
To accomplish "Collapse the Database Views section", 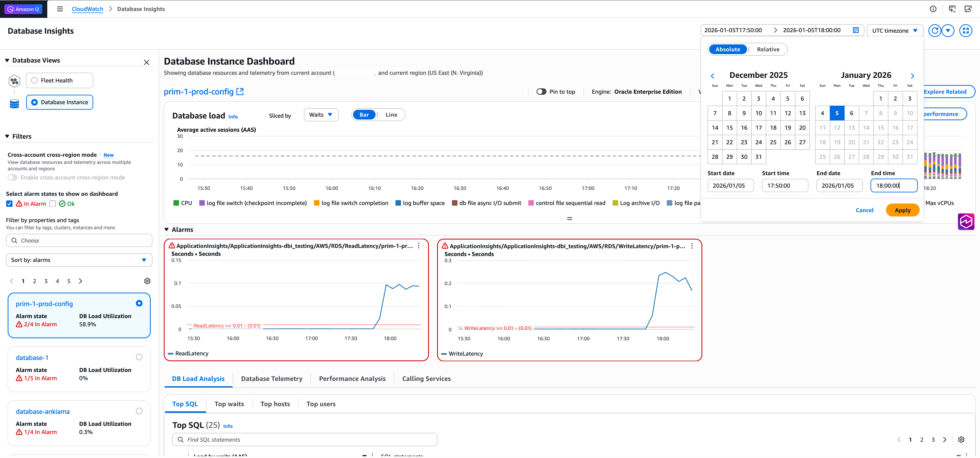I will (x=7, y=61).
